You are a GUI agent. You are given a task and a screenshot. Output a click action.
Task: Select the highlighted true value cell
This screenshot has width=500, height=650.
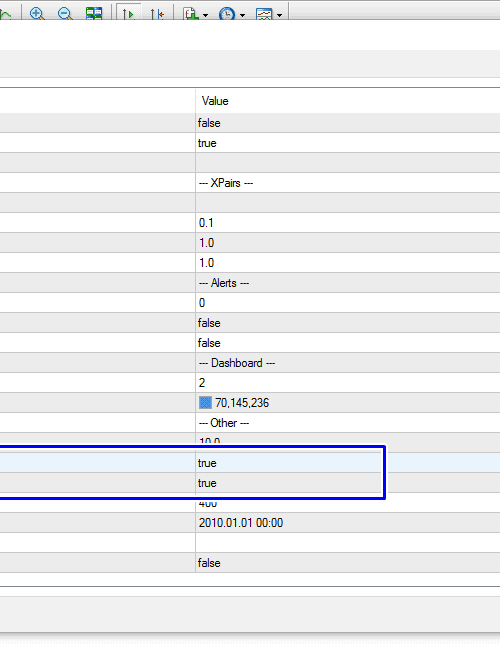pos(347,463)
